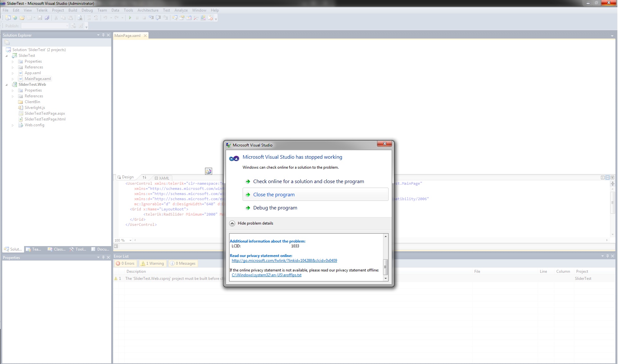
Task: Expand References under SliderTest project
Action: (x=13, y=67)
